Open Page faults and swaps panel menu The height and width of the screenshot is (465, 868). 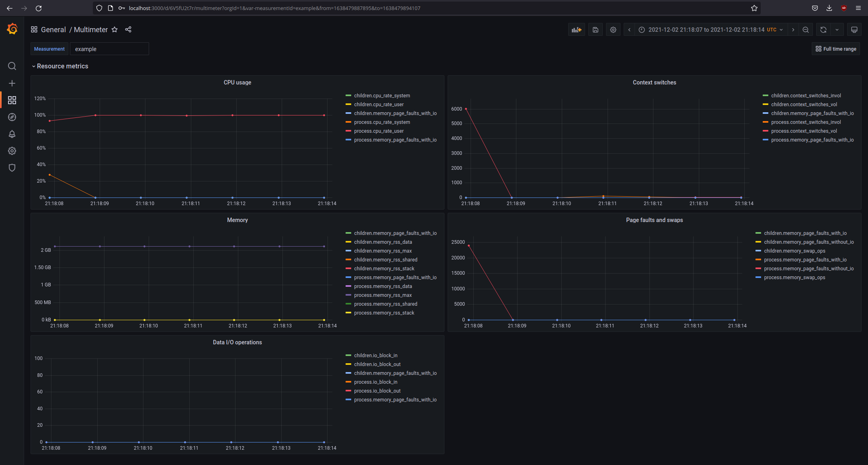(x=654, y=220)
